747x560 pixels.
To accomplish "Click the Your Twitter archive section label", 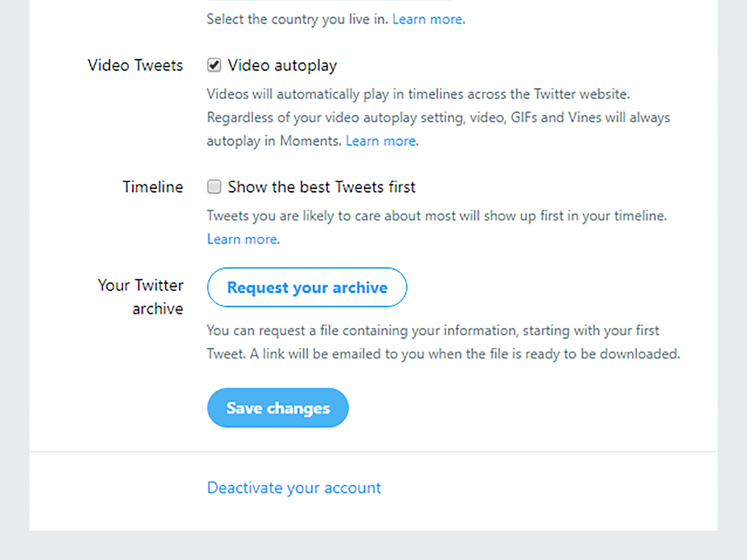I will pyautogui.click(x=140, y=297).
